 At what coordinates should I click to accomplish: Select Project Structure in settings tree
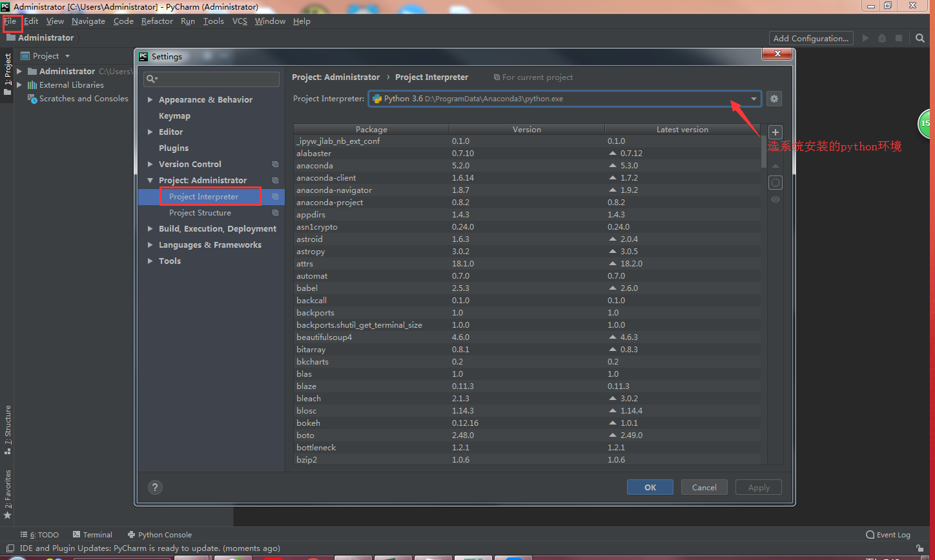tap(200, 212)
